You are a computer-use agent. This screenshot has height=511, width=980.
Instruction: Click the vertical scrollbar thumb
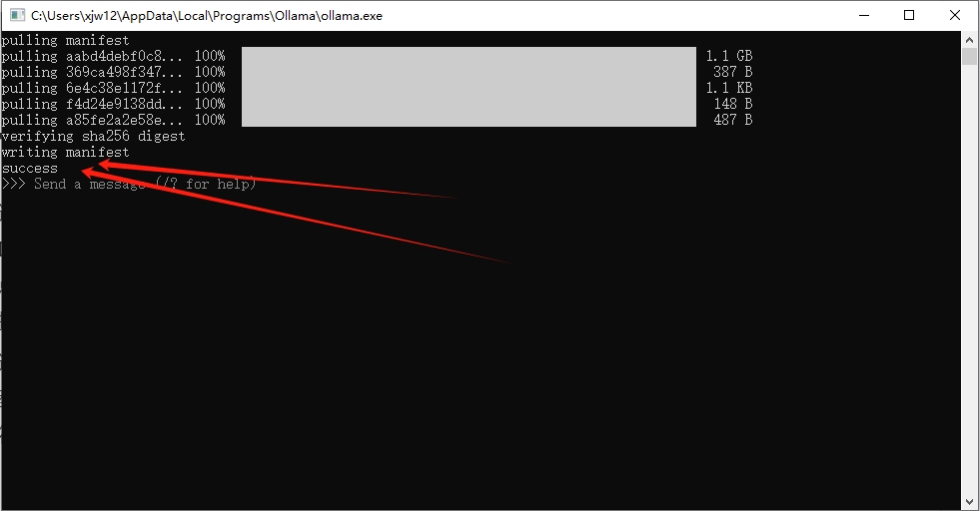coord(969,55)
